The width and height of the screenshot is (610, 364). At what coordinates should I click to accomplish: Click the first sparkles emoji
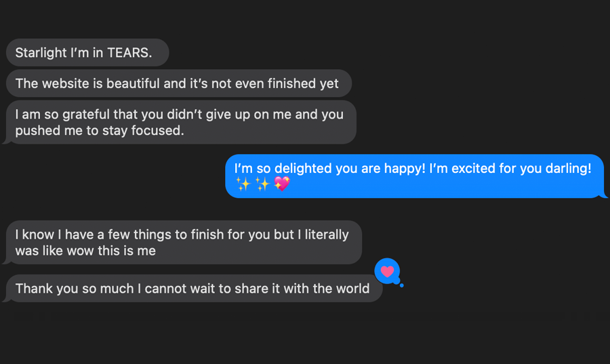point(243,184)
